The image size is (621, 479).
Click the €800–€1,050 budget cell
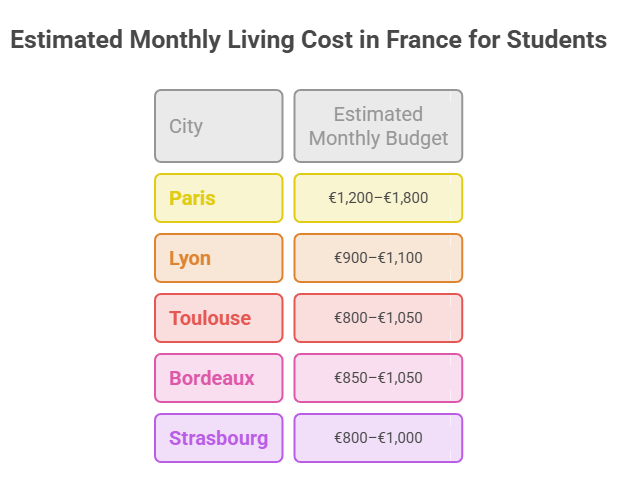[378, 318]
